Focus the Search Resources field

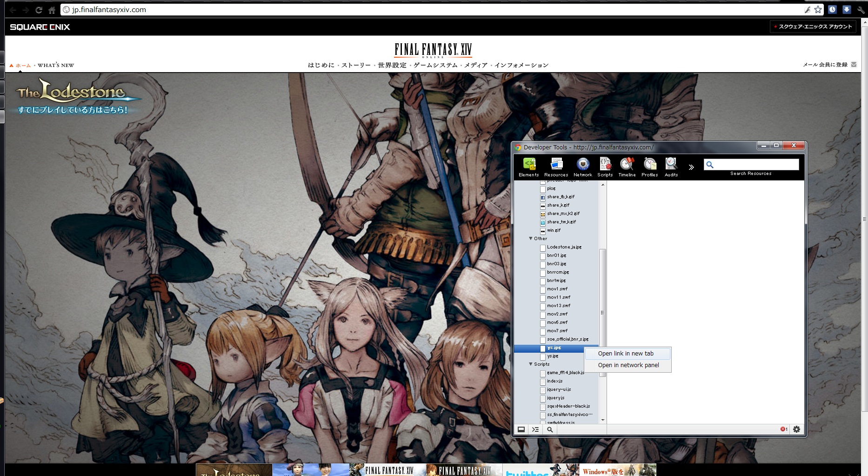click(756, 164)
